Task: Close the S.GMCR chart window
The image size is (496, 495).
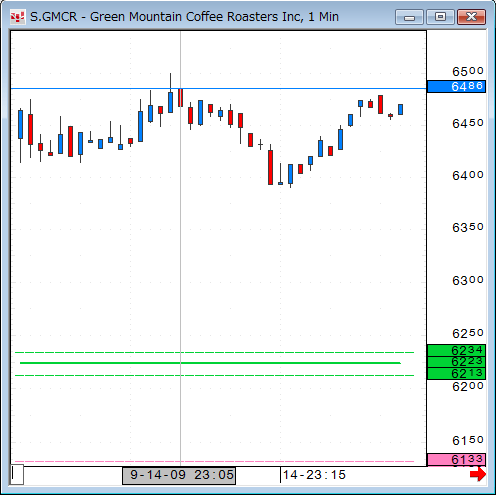Action: pos(471,17)
